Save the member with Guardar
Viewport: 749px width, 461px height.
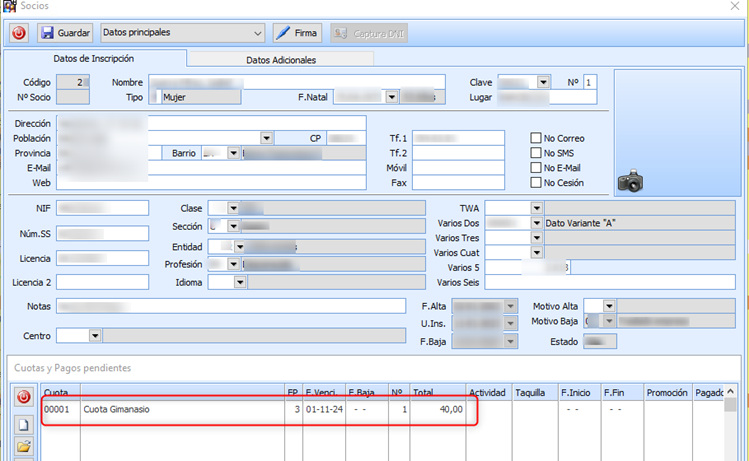coord(65,33)
